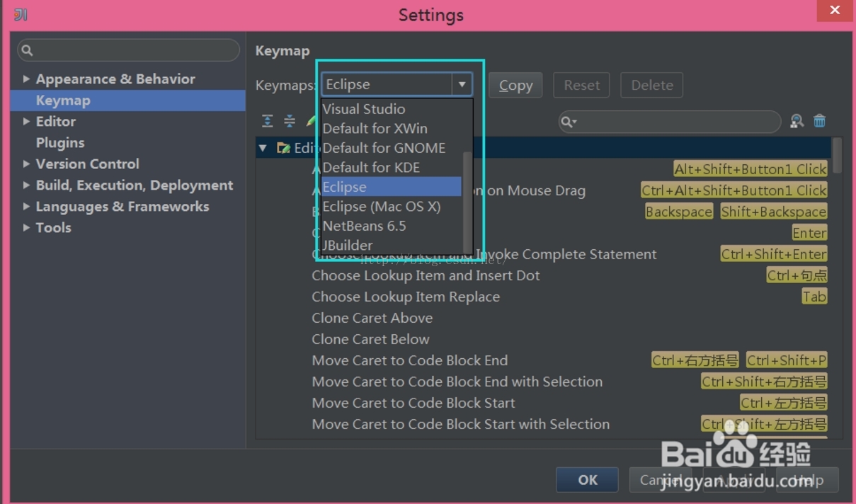
Task: Expand Version Control settings arrow
Action: click(x=26, y=164)
